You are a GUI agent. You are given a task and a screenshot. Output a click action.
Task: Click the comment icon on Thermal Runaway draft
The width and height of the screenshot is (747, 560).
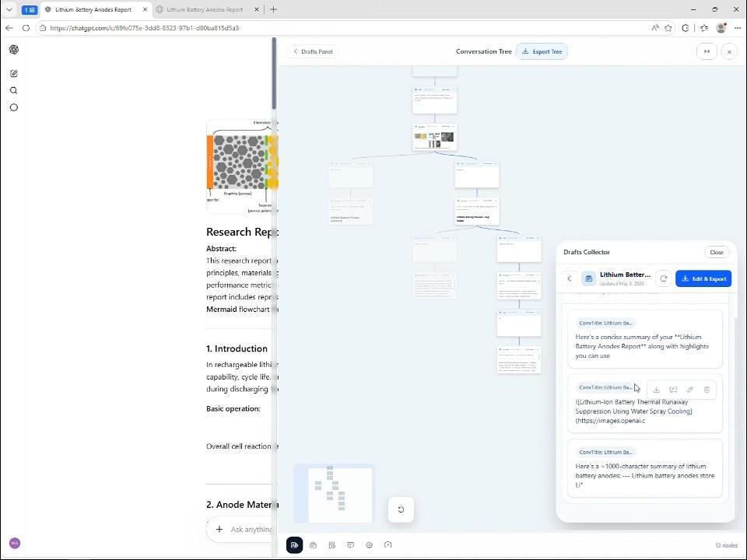(x=673, y=390)
